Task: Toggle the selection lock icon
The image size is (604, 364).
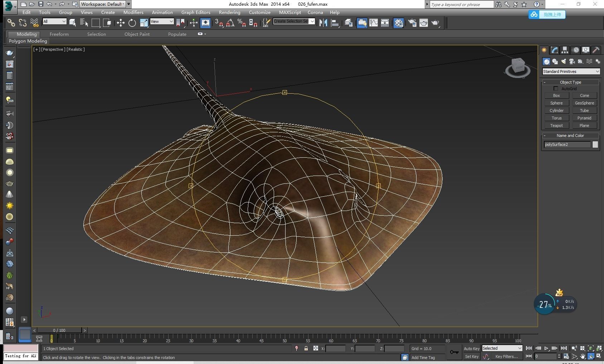Action: pos(306,349)
